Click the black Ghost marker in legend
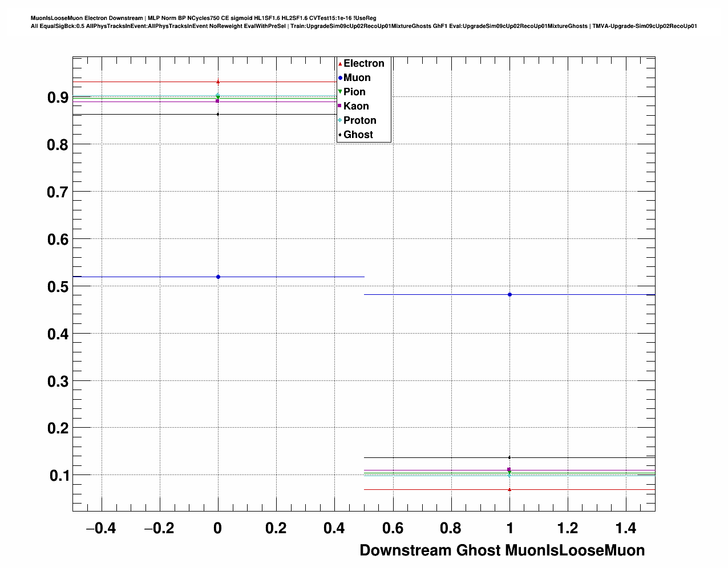Image resolution: width=728 pixels, height=568 pixels. [340, 135]
